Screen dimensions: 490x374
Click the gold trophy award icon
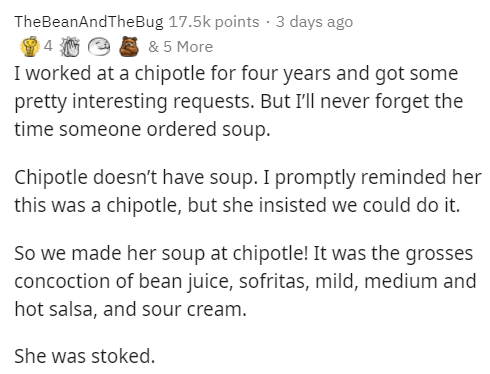30,46
